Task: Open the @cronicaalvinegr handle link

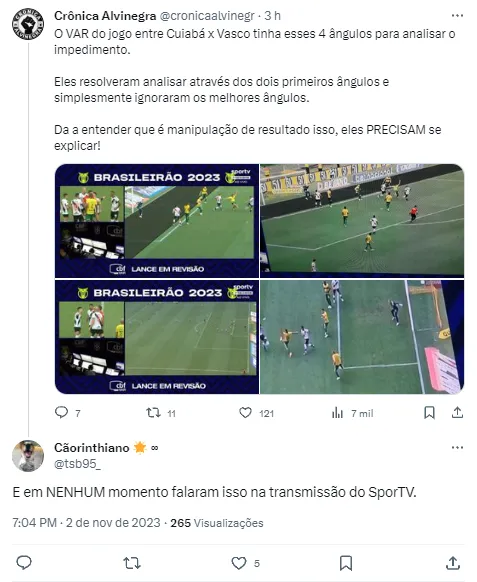Action: click(207, 16)
